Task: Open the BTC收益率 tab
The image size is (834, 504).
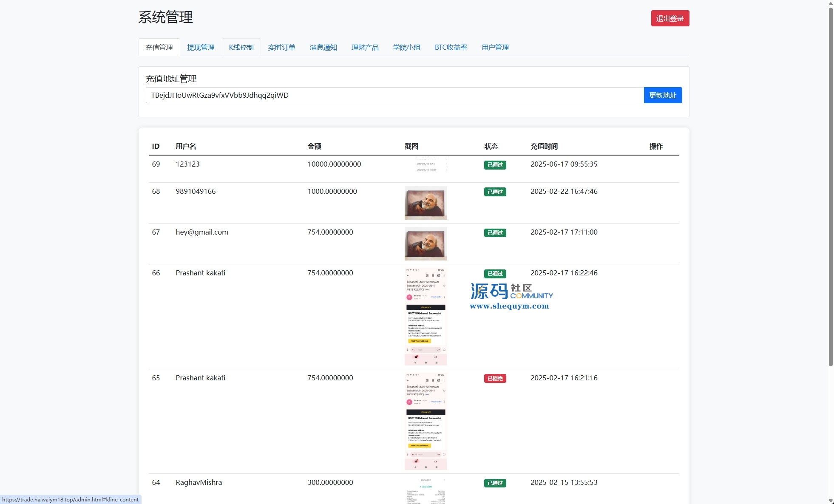Action: (451, 47)
